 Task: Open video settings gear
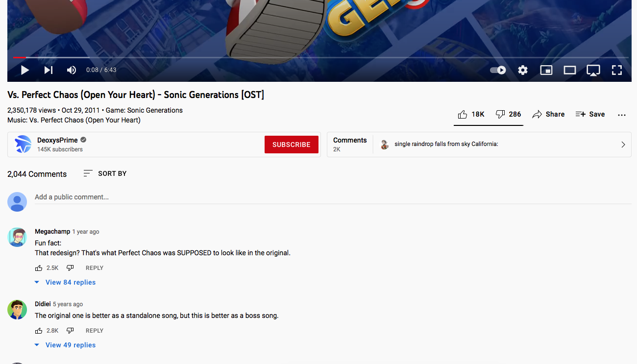coord(523,70)
